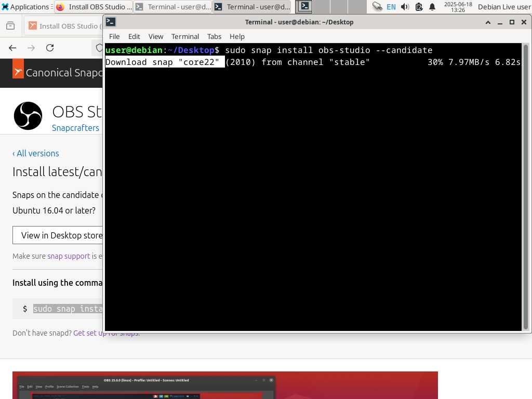Click the Install using the command heading
This screenshot has height=399, width=532.
pos(57,283)
